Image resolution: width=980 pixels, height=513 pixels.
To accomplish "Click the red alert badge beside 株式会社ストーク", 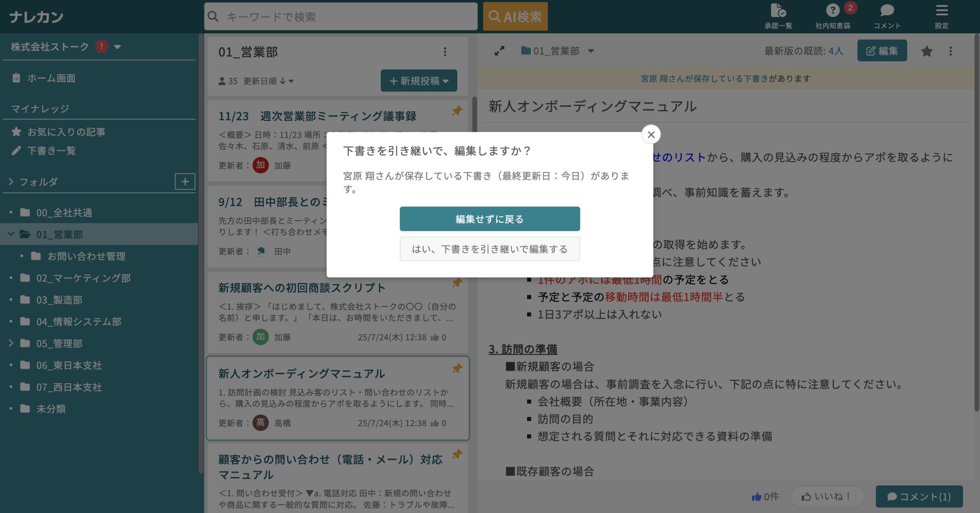I will (x=101, y=46).
